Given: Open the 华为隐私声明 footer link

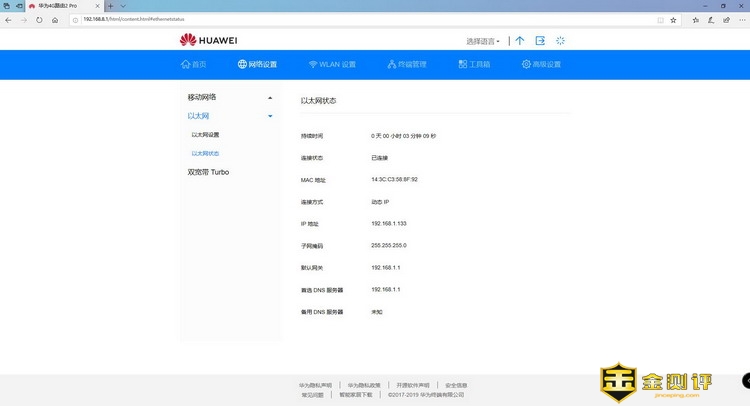Looking at the screenshot, I should [x=316, y=385].
